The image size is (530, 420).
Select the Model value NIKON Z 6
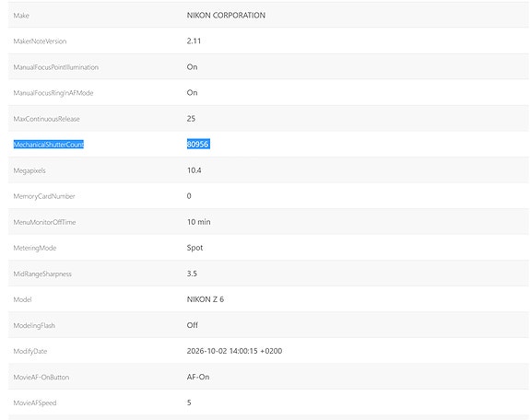tap(206, 299)
